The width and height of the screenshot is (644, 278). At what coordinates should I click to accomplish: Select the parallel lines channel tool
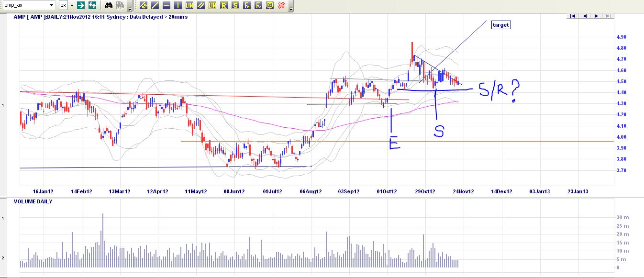tap(200, 5)
